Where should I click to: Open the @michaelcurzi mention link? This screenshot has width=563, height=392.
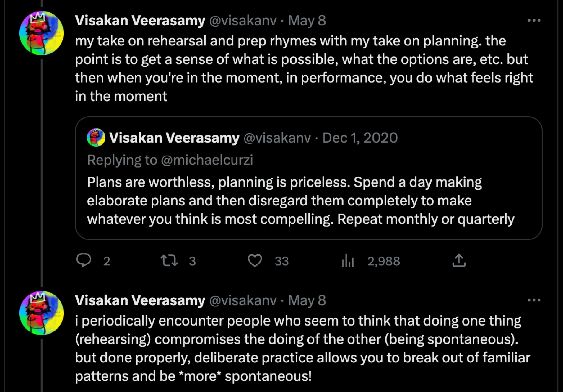207,160
